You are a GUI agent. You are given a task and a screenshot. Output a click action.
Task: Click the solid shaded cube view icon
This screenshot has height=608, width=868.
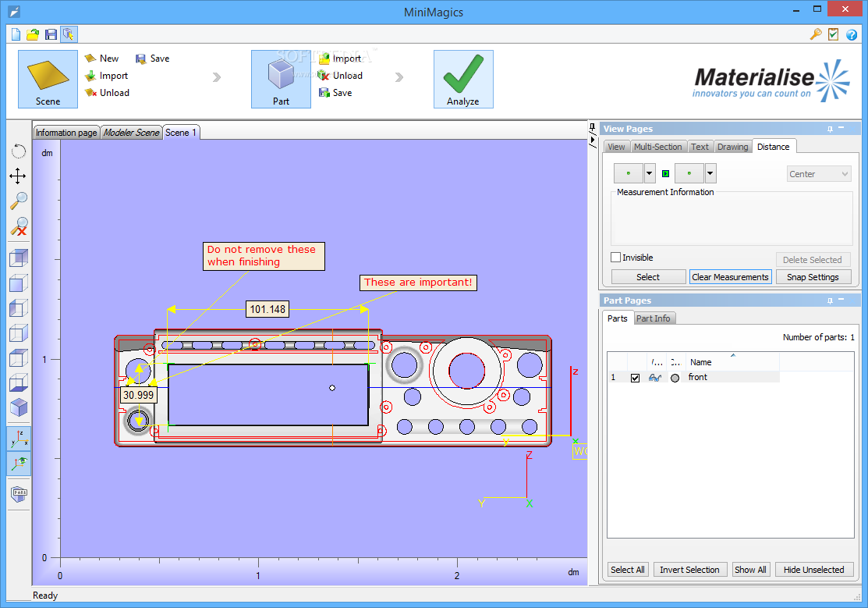click(x=19, y=407)
